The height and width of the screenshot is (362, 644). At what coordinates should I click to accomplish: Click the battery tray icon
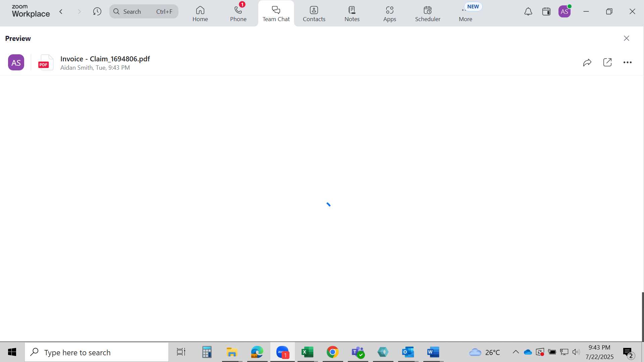click(552, 352)
